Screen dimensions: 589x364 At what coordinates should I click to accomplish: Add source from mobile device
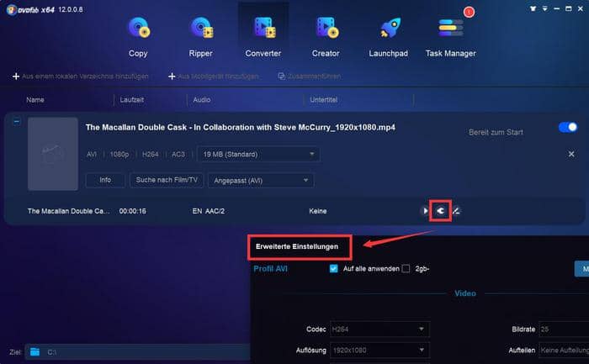[214, 76]
